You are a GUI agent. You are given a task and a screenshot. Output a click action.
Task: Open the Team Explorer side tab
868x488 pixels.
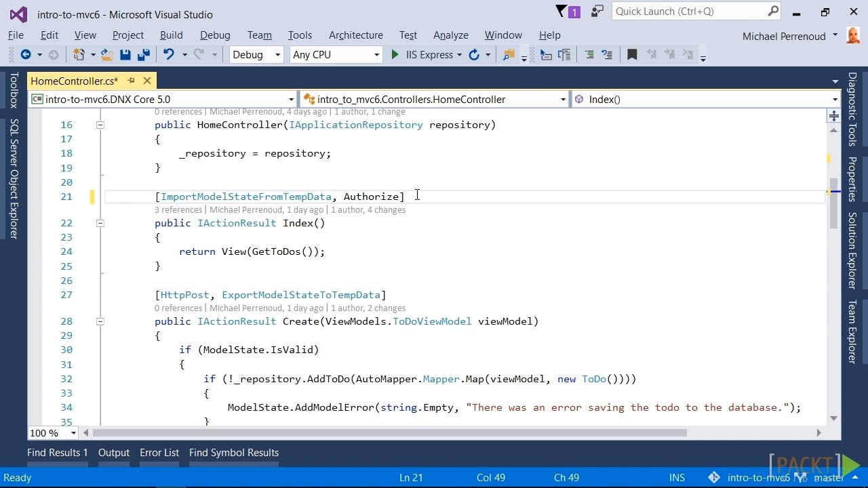click(x=852, y=332)
